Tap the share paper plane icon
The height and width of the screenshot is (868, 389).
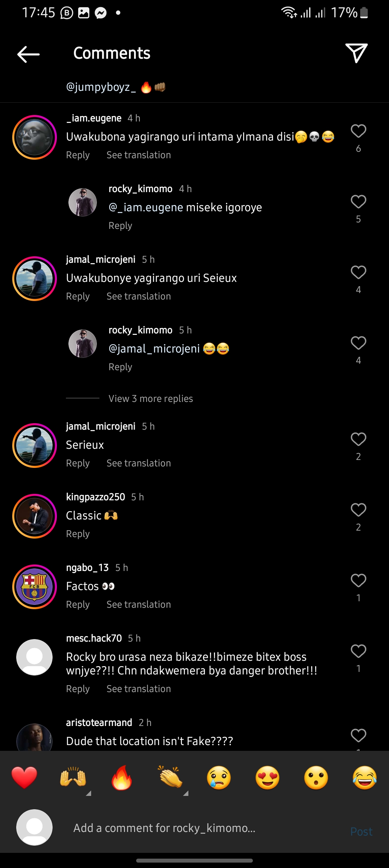click(x=356, y=53)
